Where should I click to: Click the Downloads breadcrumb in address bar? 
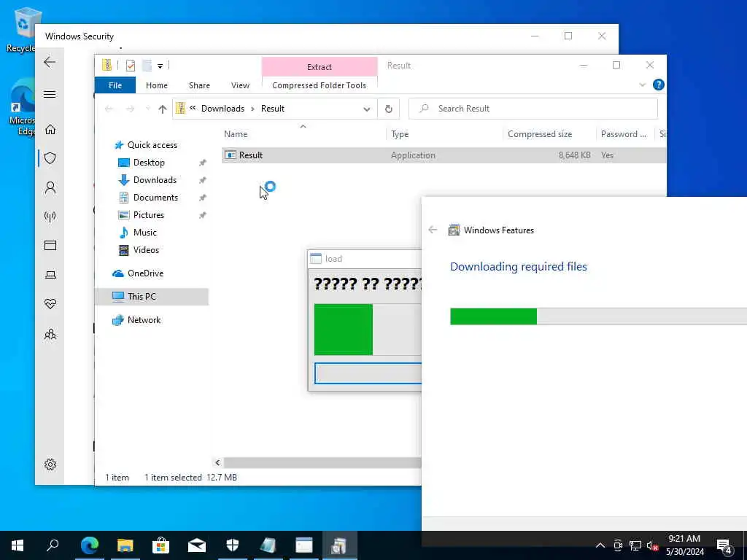pos(222,109)
